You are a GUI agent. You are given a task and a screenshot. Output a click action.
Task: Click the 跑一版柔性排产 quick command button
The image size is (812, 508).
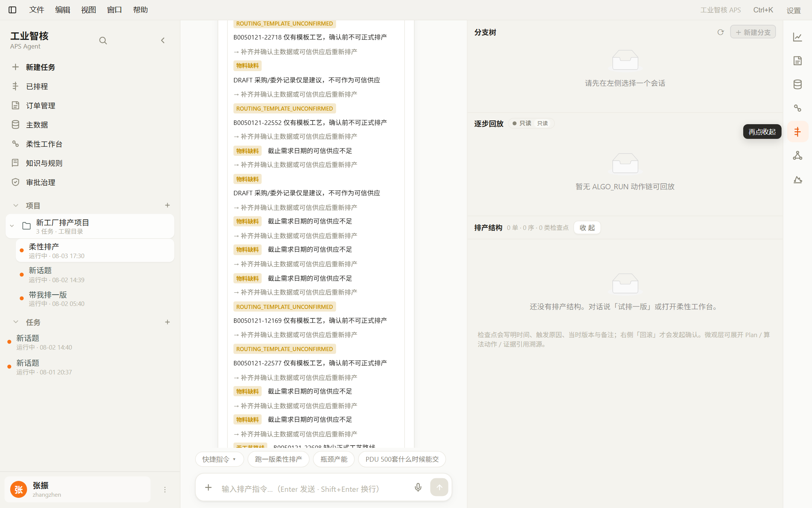(x=279, y=459)
